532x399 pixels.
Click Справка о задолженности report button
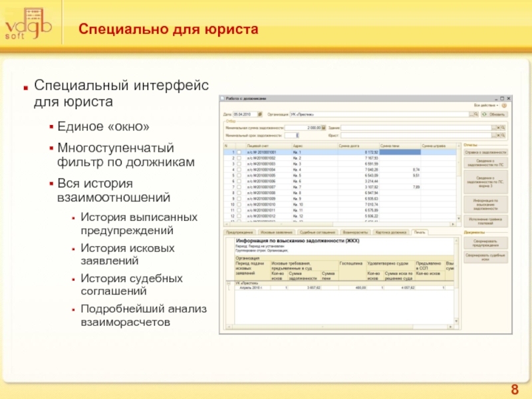[485, 152]
